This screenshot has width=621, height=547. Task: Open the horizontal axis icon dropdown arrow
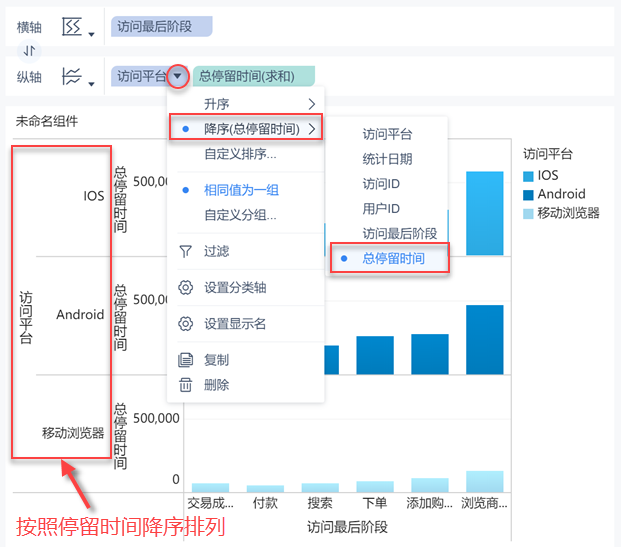(x=91, y=34)
